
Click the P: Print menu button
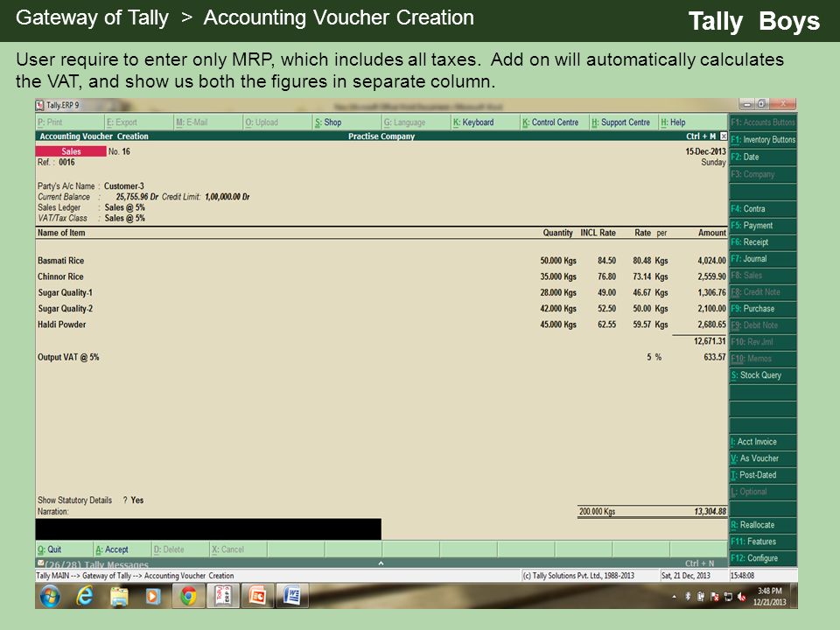[x=70, y=122]
